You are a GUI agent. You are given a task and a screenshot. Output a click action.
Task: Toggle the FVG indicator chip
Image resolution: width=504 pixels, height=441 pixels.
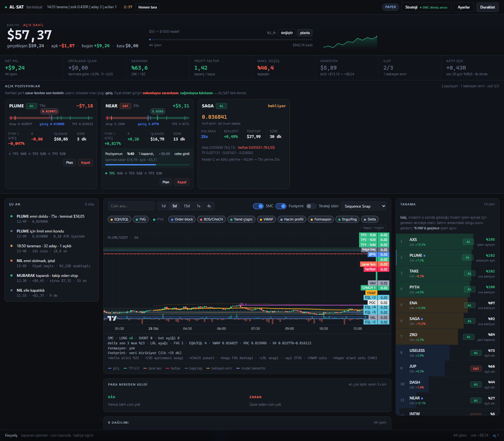141,219
